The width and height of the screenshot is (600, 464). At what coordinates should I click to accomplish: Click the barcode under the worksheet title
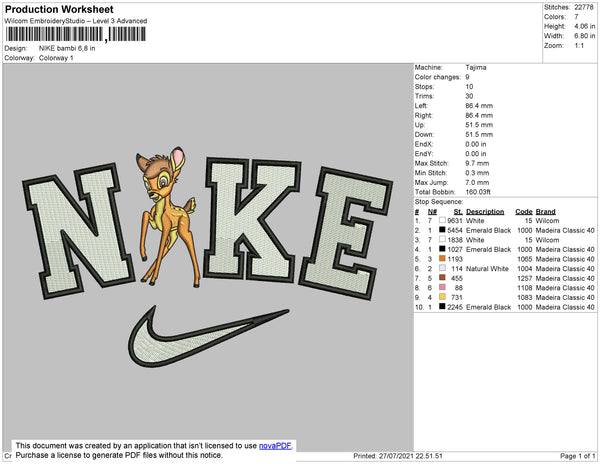[75, 34]
